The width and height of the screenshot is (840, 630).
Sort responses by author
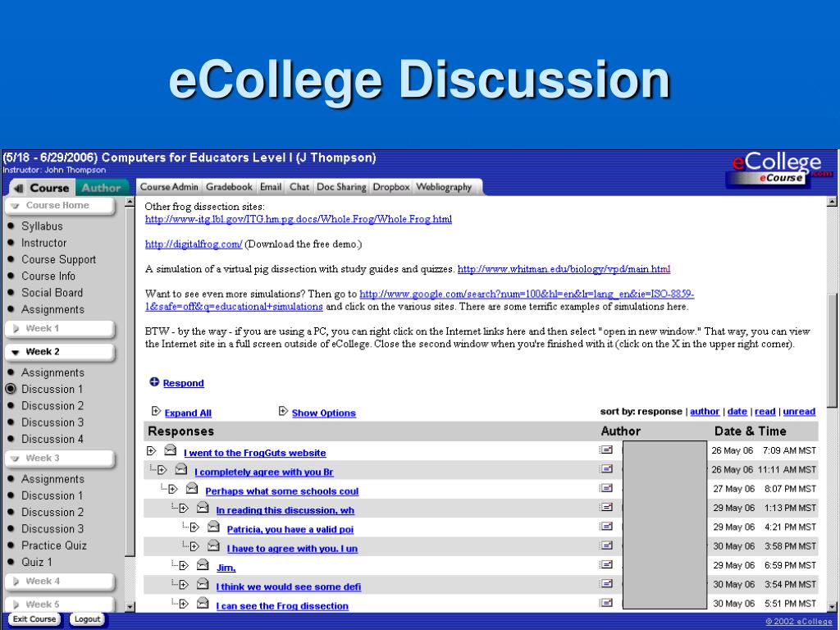[x=705, y=412]
